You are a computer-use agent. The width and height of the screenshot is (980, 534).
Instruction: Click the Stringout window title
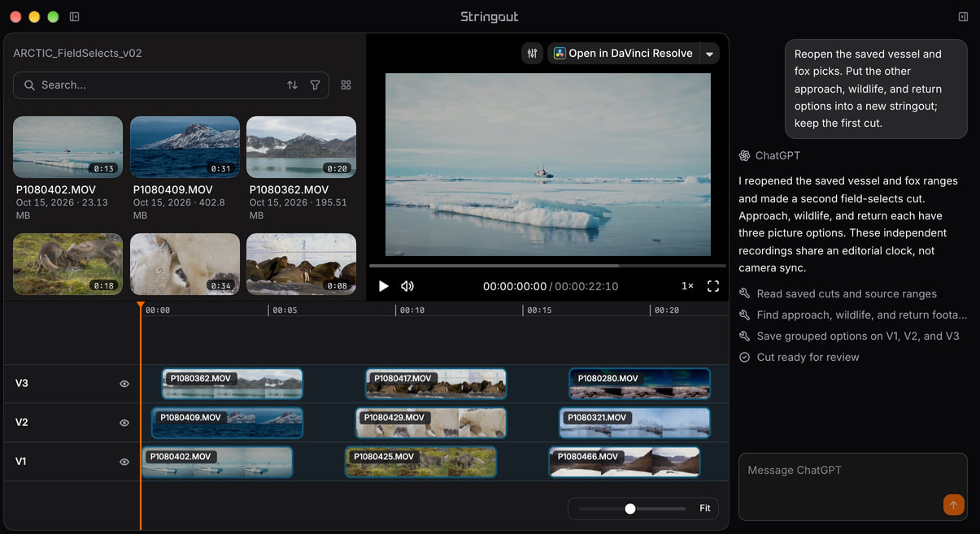pyautogui.click(x=490, y=16)
